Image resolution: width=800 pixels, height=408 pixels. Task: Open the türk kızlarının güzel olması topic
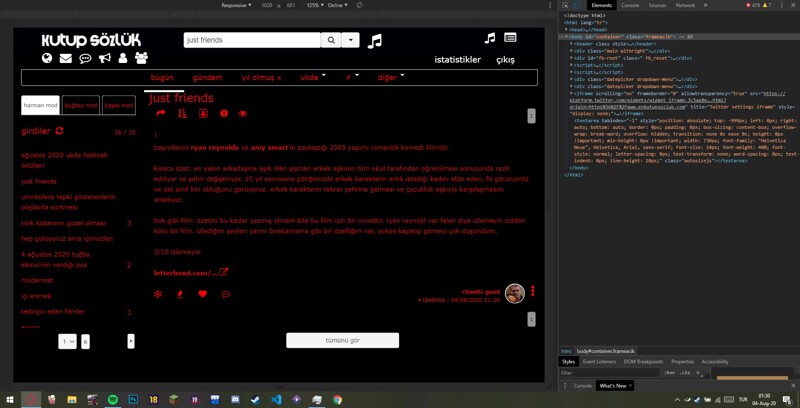click(63, 223)
